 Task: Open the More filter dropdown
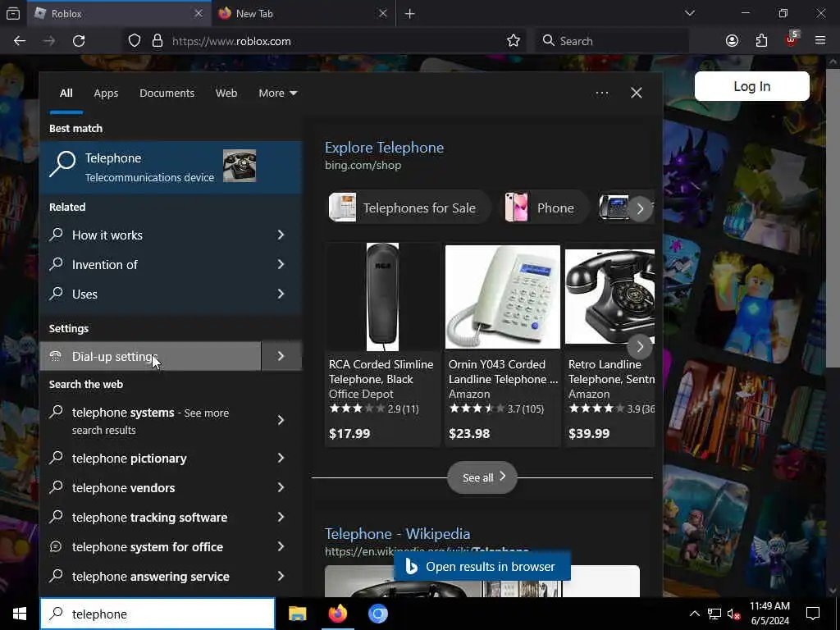pos(278,94)
